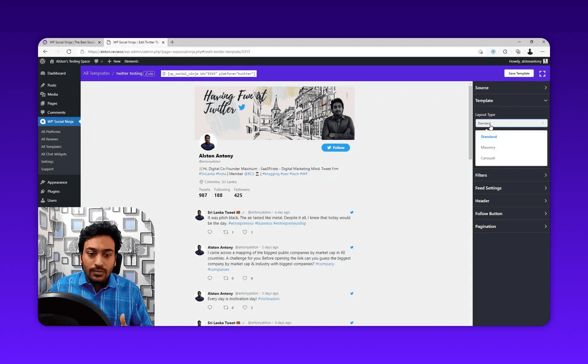This screenshot has width=588, height=364.
Task: Reload the page with the browser refresh icon
Action: [68, 52]
